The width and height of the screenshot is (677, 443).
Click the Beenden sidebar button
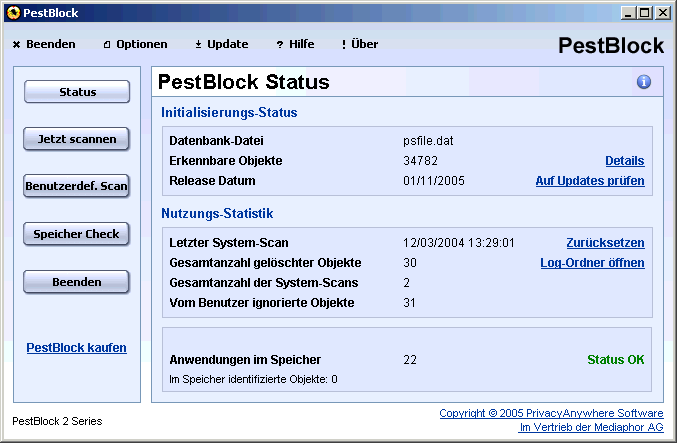pos(76,282)
